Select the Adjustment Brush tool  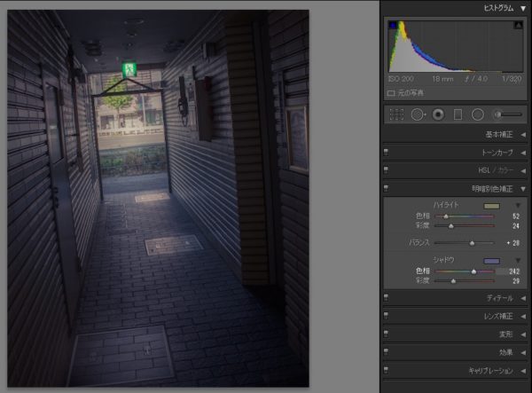pos(507,114)
